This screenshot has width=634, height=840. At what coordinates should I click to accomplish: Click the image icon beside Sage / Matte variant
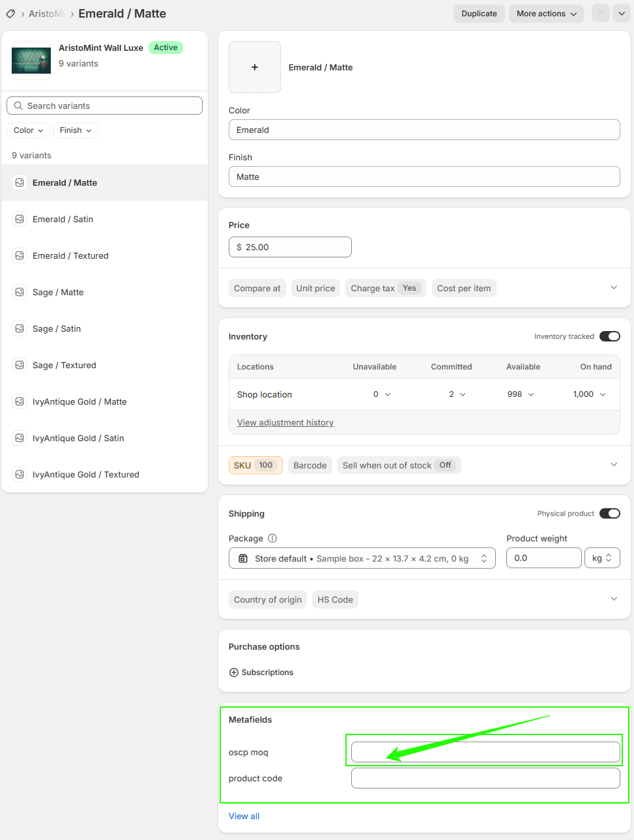(x=19, y=292)
